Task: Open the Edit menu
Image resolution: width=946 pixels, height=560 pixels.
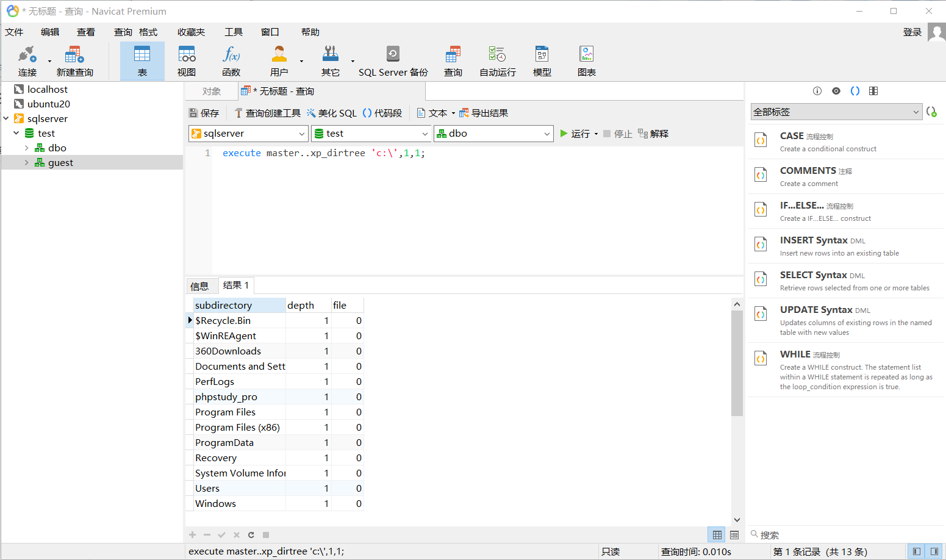Action: (x=50, y=32)
